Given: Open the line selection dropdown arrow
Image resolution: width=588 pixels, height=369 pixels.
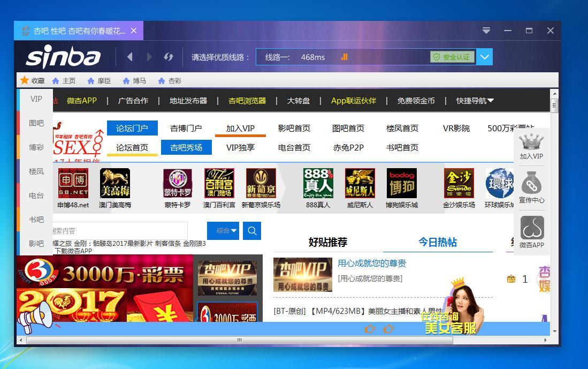Looking at the screenshot, I should point(485,57).
